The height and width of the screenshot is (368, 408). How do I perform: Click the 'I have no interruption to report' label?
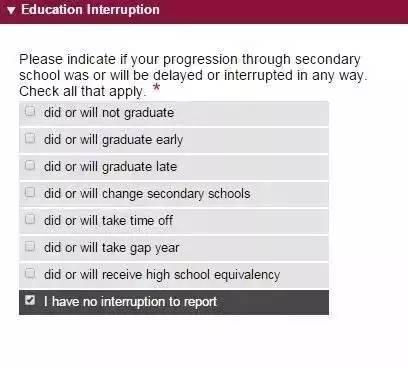click(x=130, y=302)
